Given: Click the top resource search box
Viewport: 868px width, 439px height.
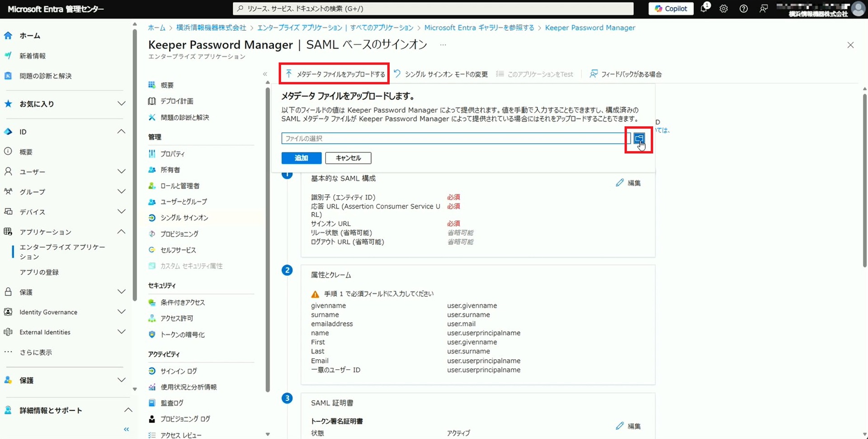Looking at the screenshot, I should 433,9.
